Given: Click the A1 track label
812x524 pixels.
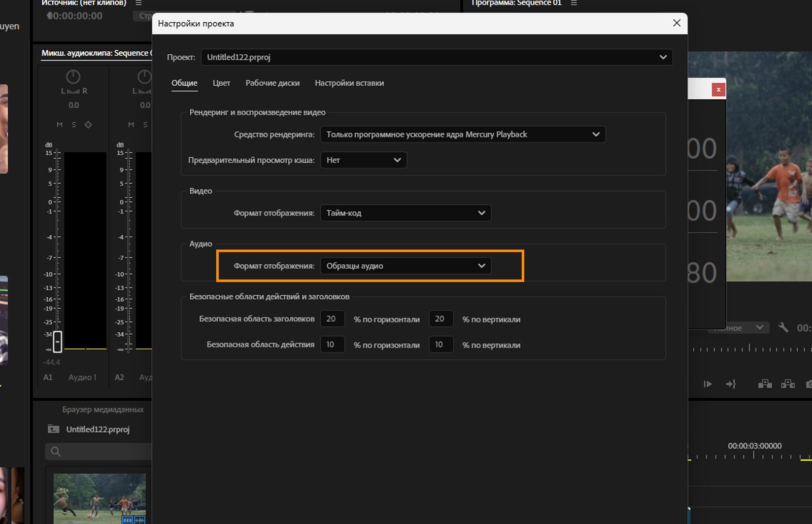Looking at the screenshot, I should (x=48, y=377).
